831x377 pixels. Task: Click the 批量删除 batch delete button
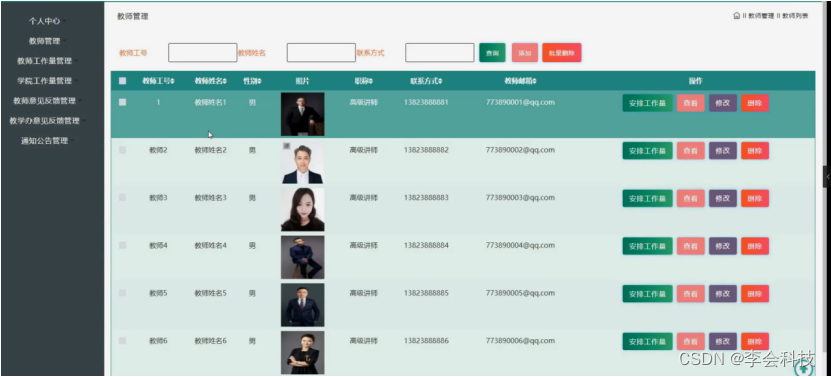562,53
